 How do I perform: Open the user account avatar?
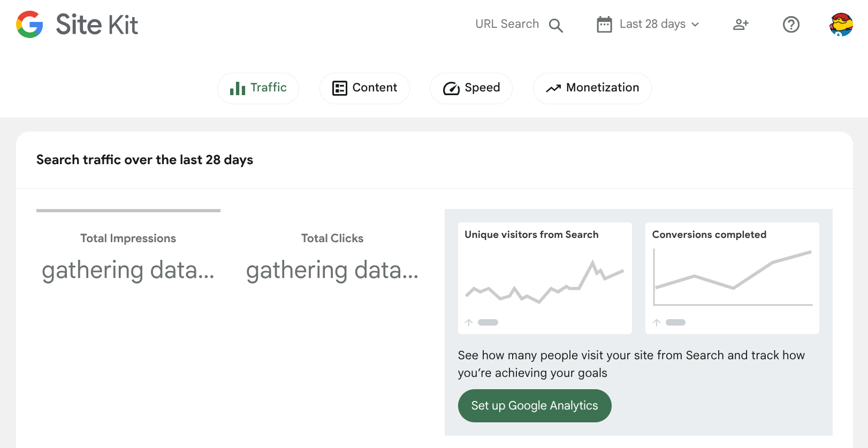841,25
